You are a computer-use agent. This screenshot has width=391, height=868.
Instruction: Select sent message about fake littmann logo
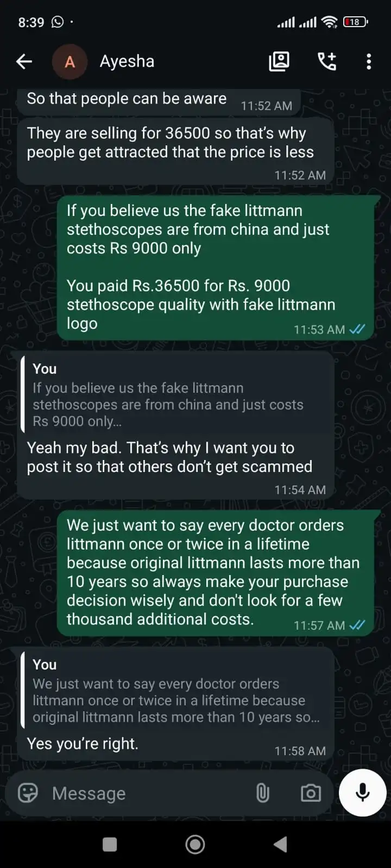pos(215,267)
